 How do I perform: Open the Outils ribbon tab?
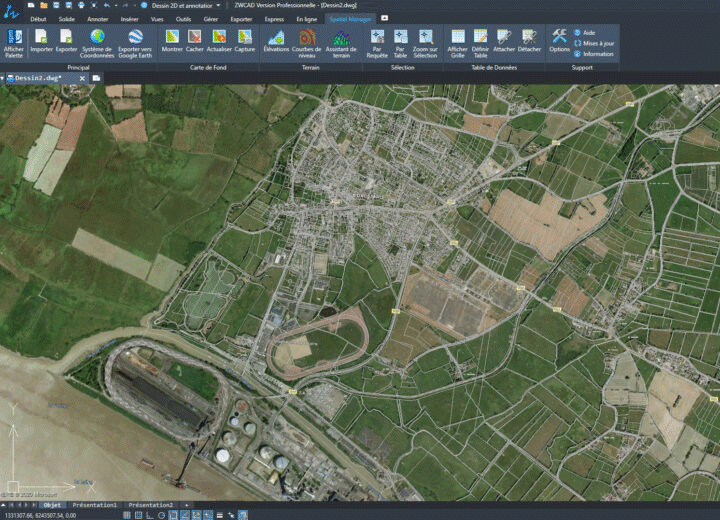pyautogui.click(x=183, y=19)
